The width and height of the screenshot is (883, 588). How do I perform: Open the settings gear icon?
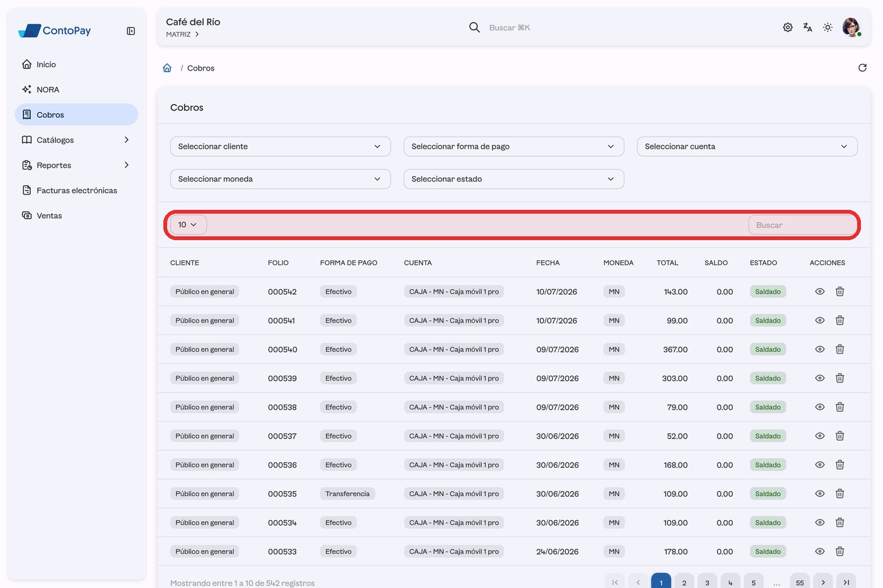[788, 28]
